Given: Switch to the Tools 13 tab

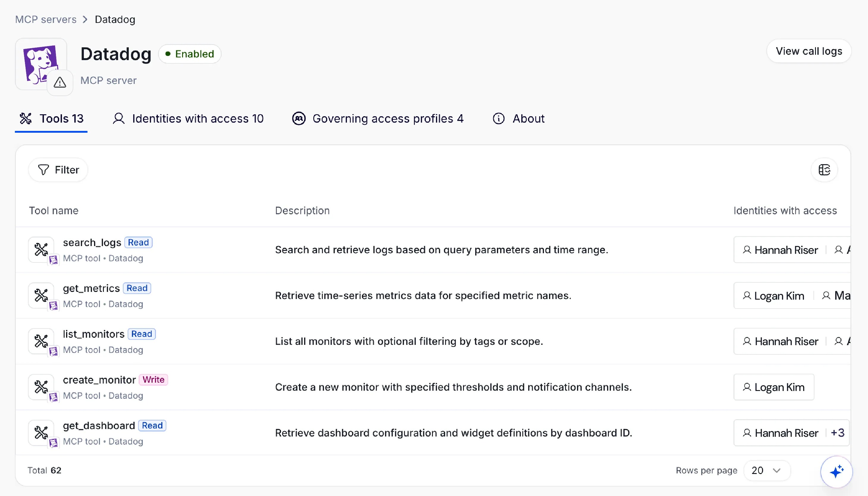Looking at the screenshot, I should tap(51, 118).
